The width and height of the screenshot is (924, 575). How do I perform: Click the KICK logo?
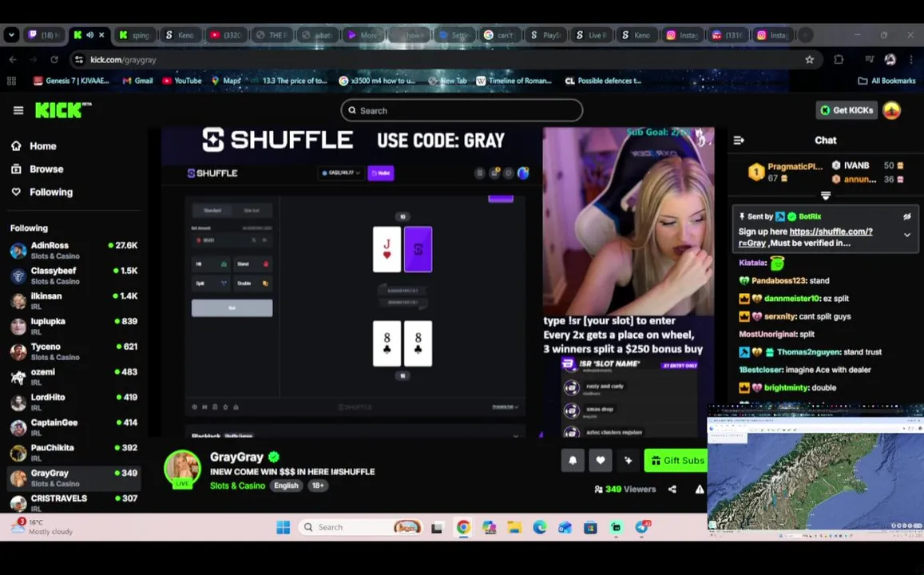[x=62, y=110]
